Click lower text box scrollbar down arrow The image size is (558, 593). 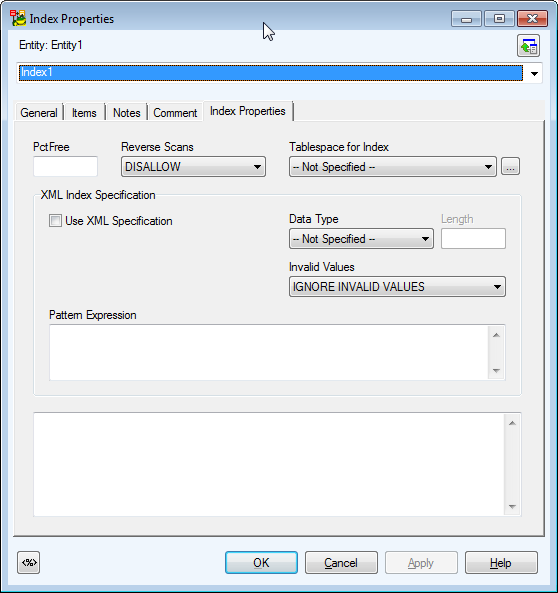(x=512, y=506)
